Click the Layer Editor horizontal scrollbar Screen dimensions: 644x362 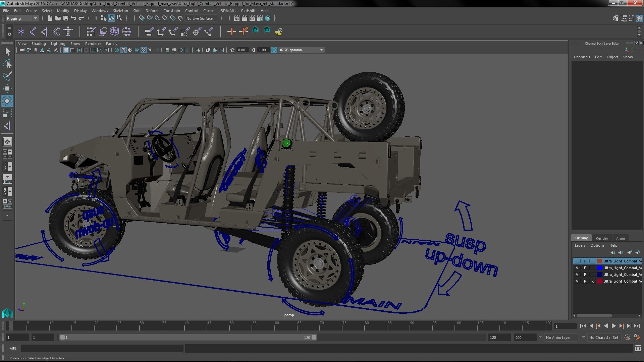coord(594,316)
